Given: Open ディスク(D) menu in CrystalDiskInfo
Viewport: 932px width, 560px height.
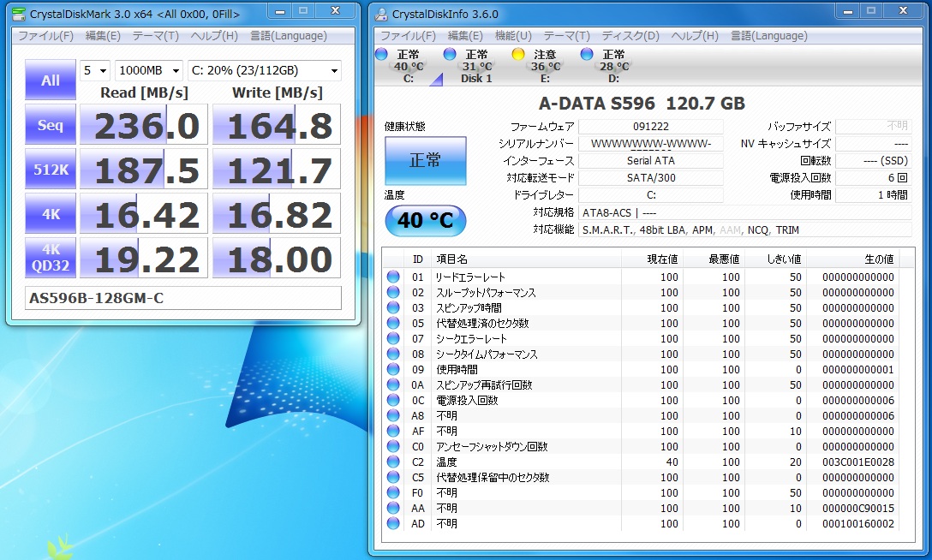Looking at the screenshot, I should [630, 36].
